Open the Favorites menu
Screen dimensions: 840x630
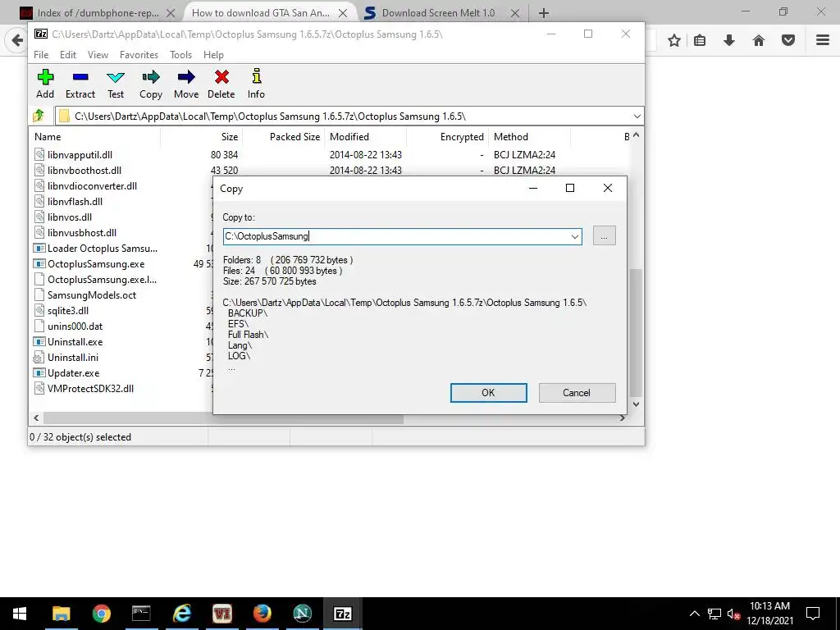(139, 55)
